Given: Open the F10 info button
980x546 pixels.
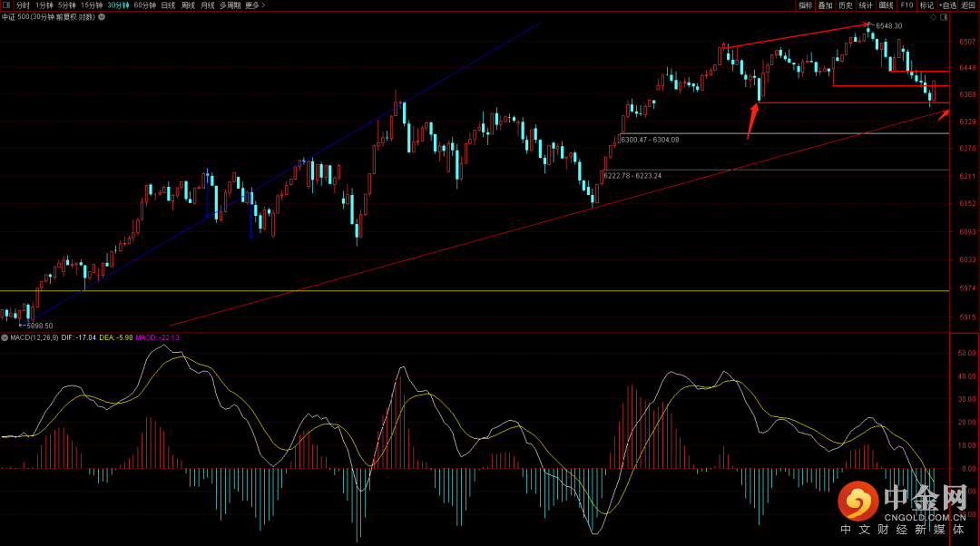Looking at the screenshot, I should coord(906,5).
